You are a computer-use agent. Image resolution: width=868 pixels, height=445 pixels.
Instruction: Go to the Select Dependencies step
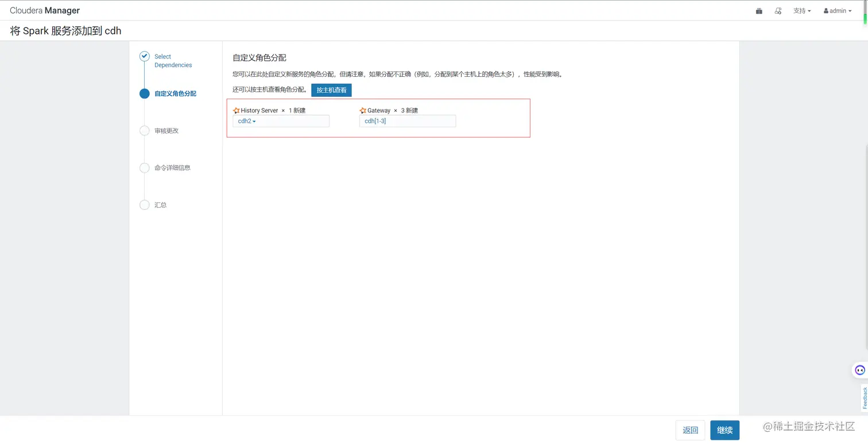tap(173, 61)
